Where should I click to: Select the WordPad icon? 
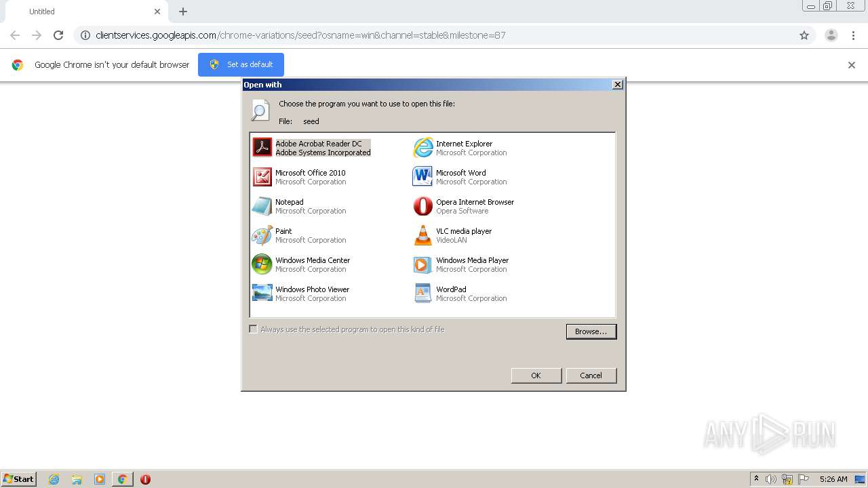tap(422, 293)
